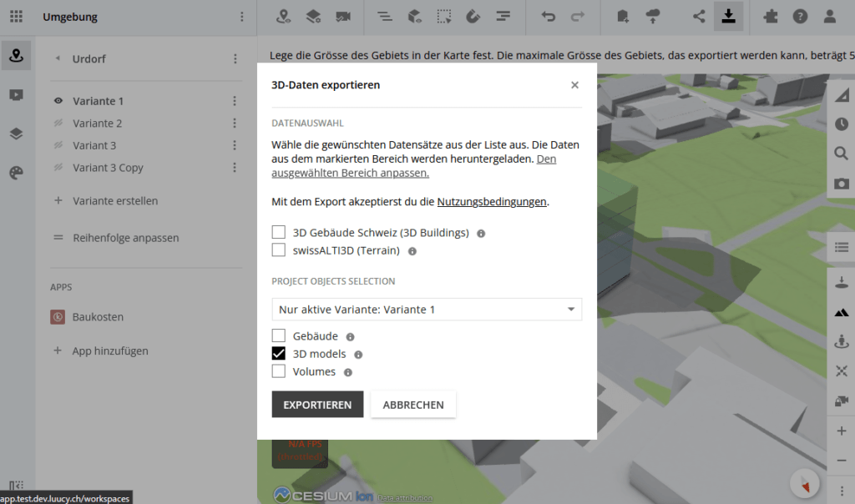Enable 3D Gebäude Schweiz checkbox
Screen dimensions: 855x504
click(279, 233)
